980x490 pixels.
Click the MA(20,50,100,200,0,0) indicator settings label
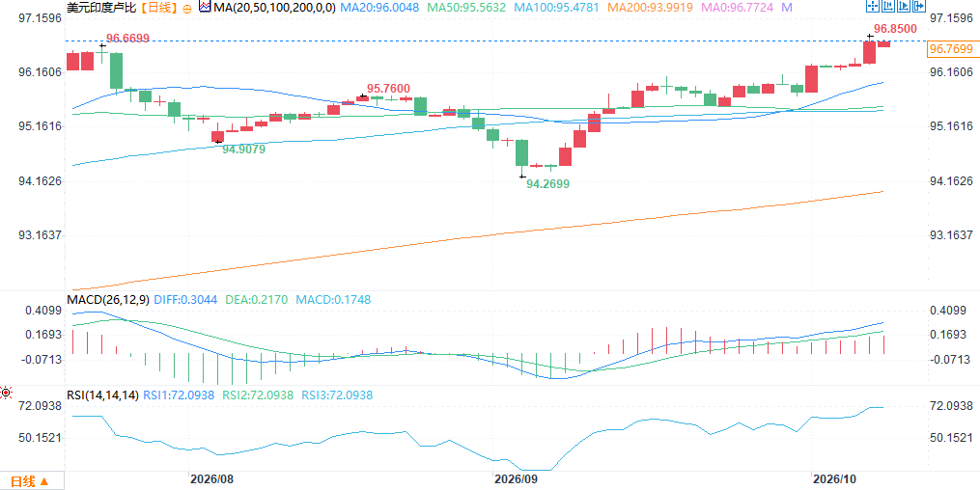[x=274, y=8]
